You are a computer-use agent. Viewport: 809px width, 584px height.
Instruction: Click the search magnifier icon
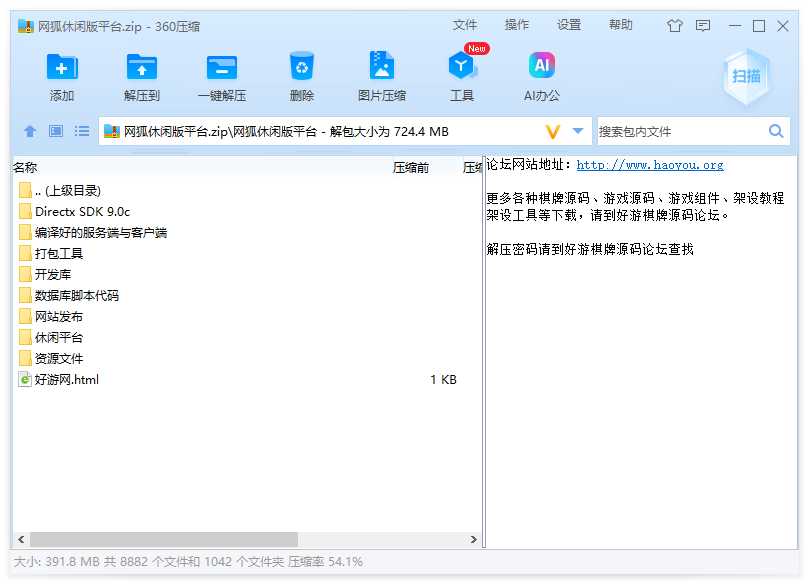tap(776, 131)
